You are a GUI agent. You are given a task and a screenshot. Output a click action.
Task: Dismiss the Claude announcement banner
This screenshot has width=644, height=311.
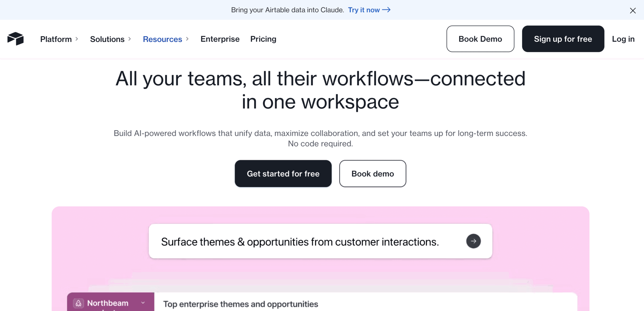633,10
